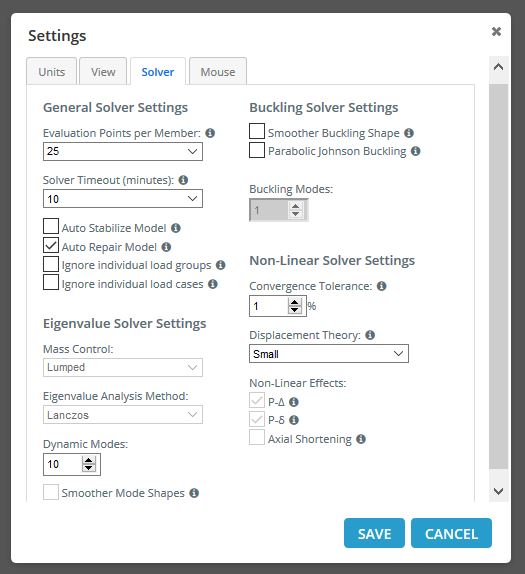
Task: Click info icon next to Displacement Theory
Action: [x=370, y=335]
